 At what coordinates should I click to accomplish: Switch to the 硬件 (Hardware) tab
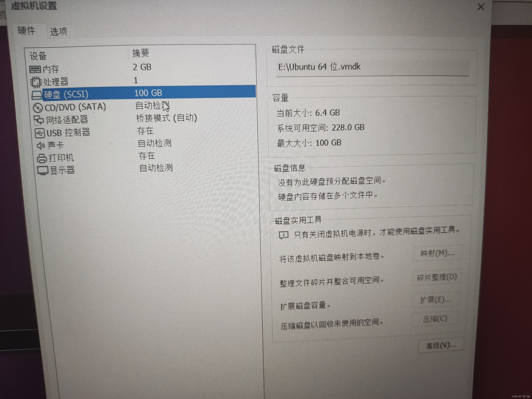[x=26, y=31]
